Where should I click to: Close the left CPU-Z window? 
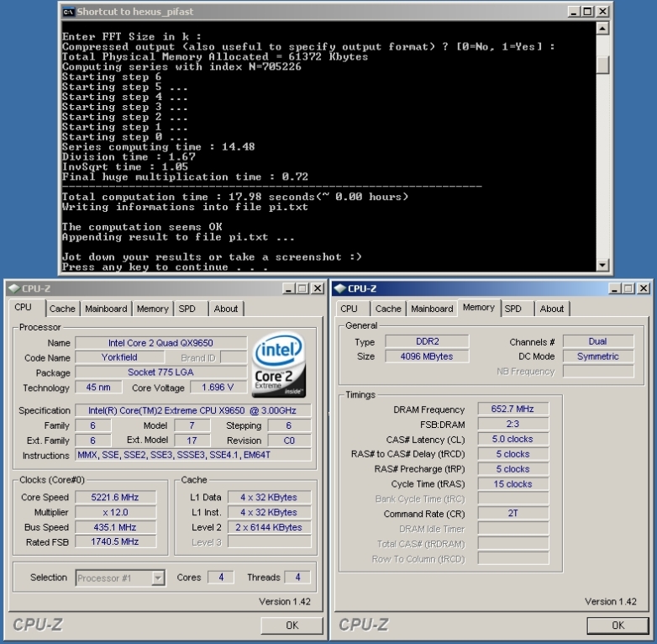pyautogui.click(x=318, y=288)
